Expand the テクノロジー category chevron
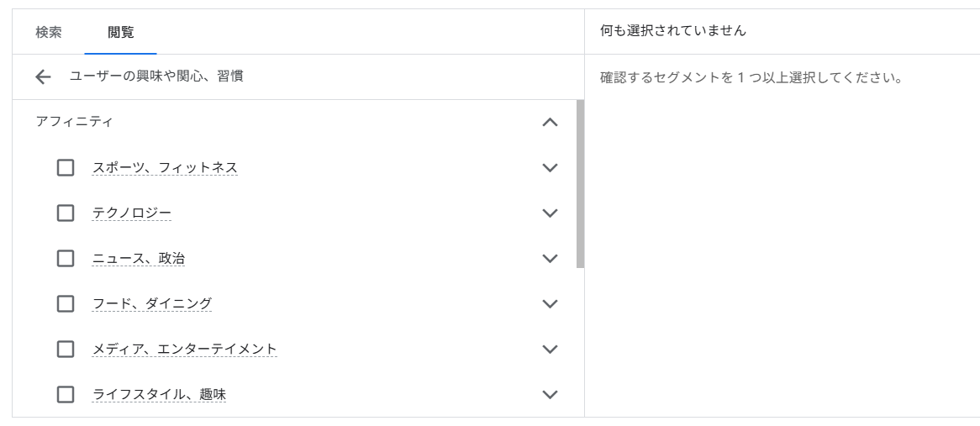 [550, 213]
